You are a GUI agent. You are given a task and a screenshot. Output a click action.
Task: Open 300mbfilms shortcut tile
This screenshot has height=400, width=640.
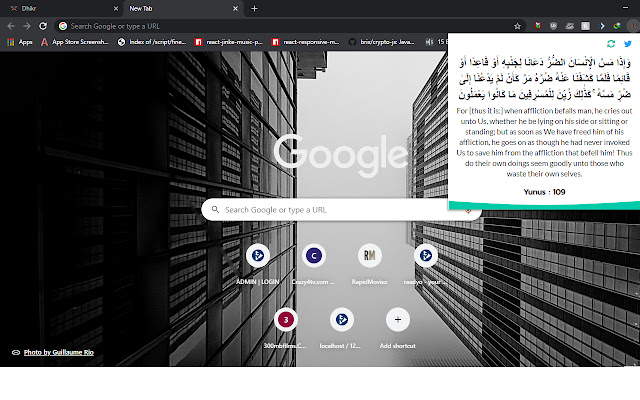coord(285,328)
